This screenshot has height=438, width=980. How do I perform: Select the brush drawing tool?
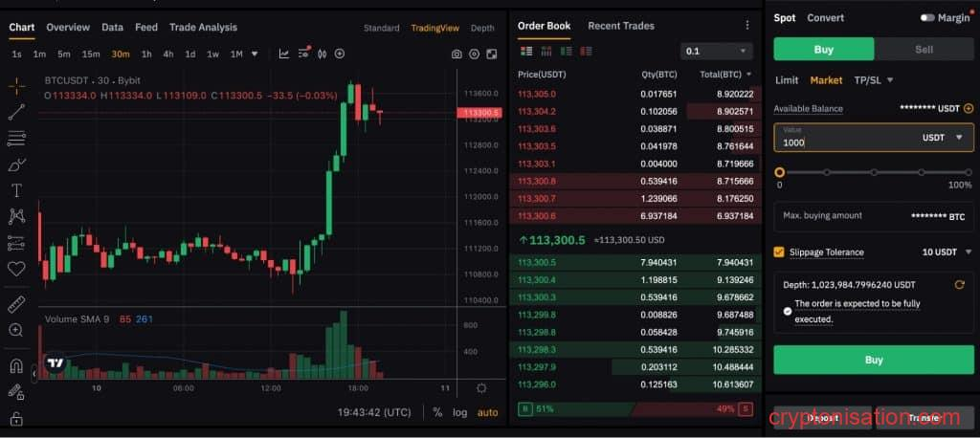coord(16,164)
